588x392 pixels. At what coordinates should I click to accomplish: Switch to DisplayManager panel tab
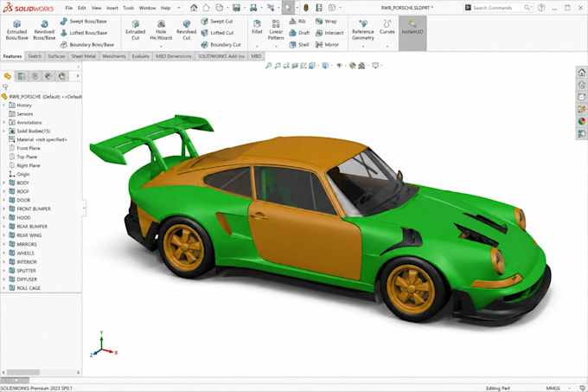[62, 76]
